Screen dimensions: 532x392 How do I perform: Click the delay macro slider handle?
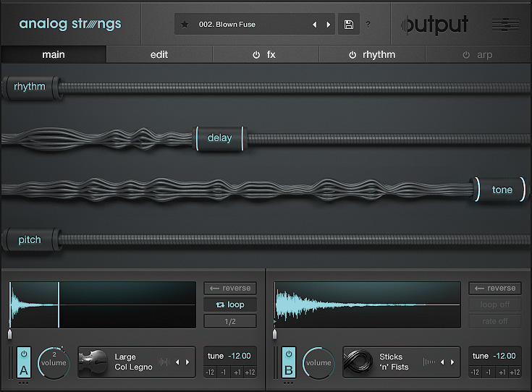point(219,138)
